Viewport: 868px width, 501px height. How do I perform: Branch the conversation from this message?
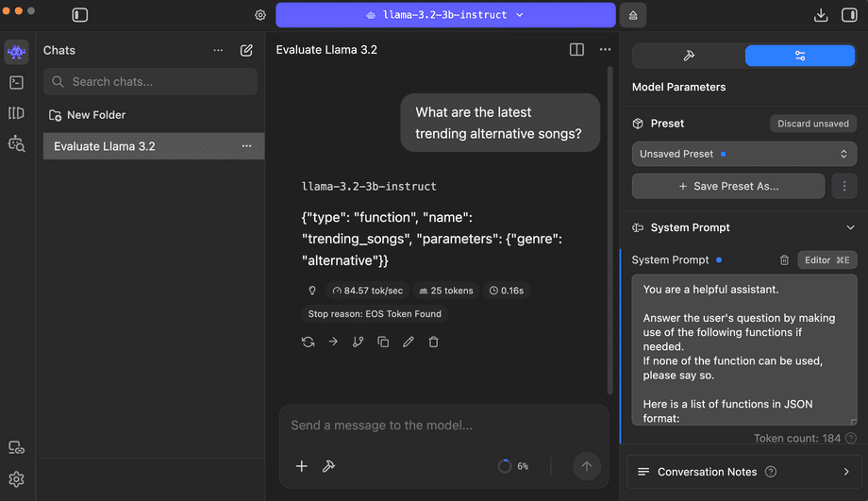[x=359, y=342]
